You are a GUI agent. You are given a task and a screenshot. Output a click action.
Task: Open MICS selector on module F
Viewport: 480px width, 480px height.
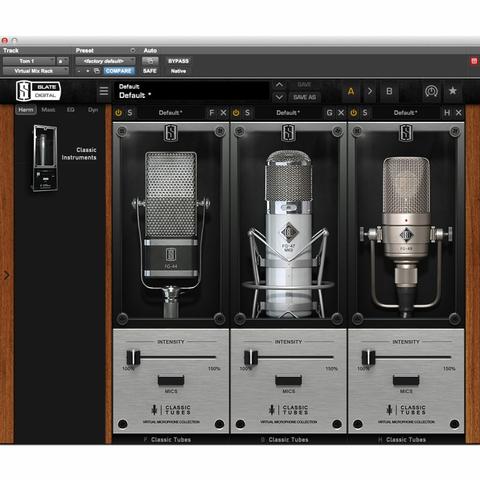(x=171, y=380)
